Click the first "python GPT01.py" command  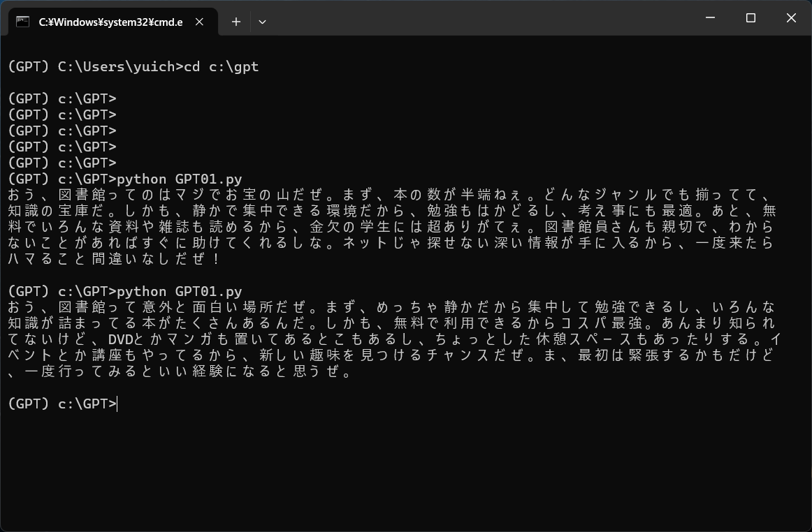pos(179,179)
